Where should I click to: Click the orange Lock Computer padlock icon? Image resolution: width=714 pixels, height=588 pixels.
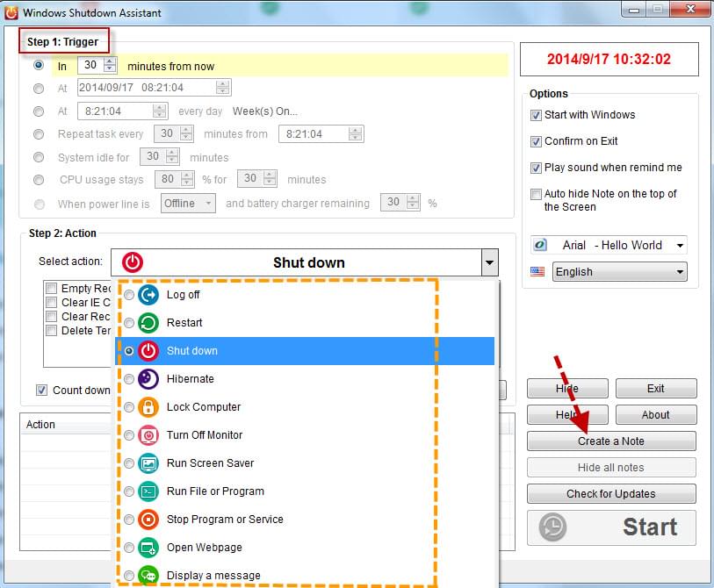(148, 407)
